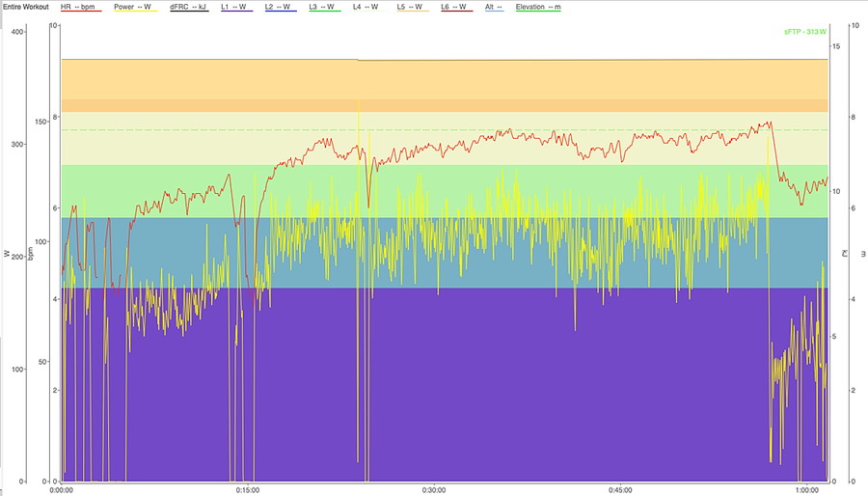Viewport: 868px width, 496px height.
Task: Click the Entire Workout label
Action: click(27, 7)
